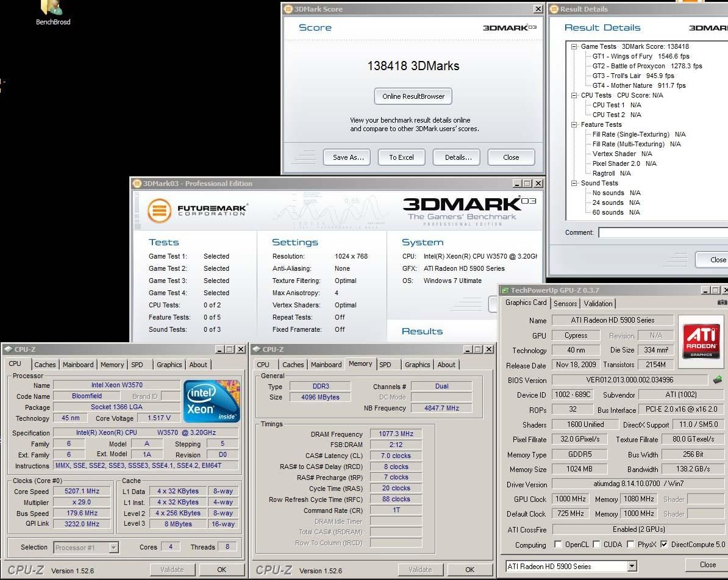Switch to the Sensors tab in GPU-Z

coord(565,304)
